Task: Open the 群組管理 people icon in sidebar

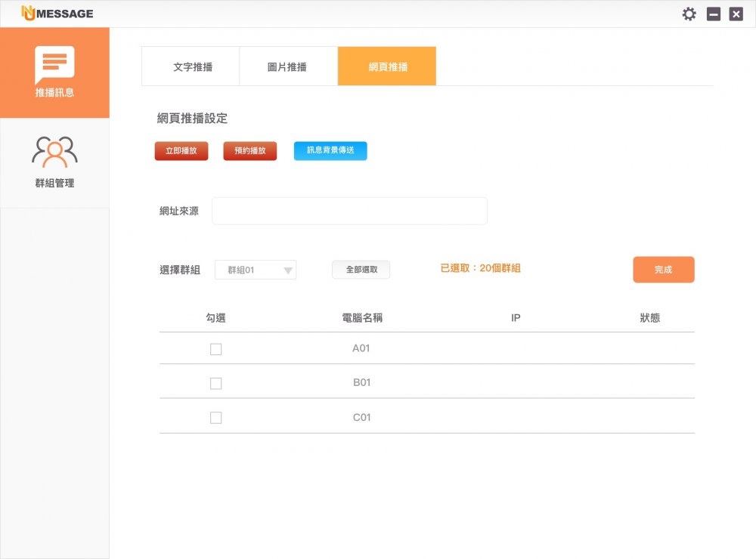Action: click(x=54, y=152)
